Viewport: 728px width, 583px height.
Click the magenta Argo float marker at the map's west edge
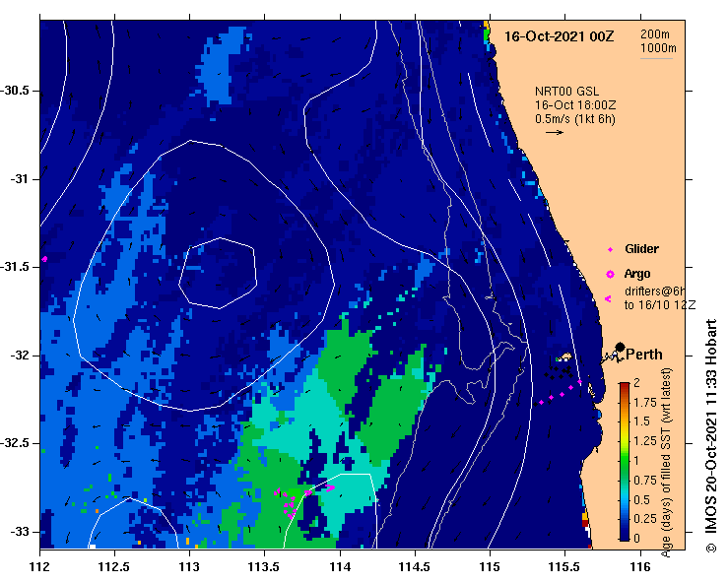[x=44, y=259]
